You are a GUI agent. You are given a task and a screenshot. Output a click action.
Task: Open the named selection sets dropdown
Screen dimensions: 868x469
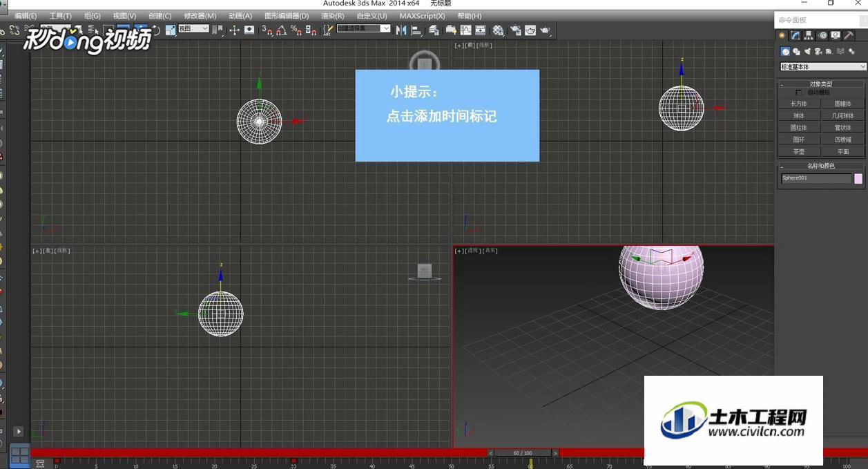pyautogui.click(x=363, y=29)
